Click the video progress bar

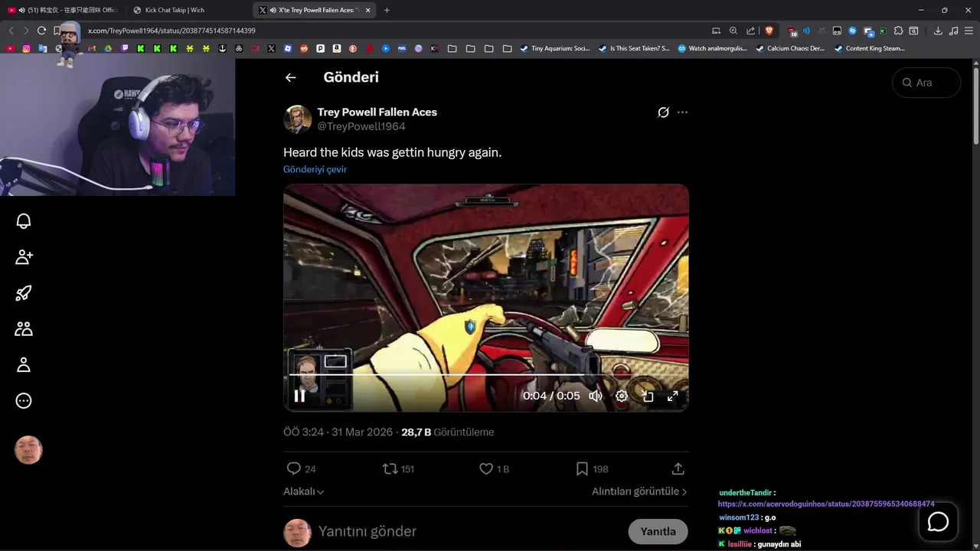[485, 375]
